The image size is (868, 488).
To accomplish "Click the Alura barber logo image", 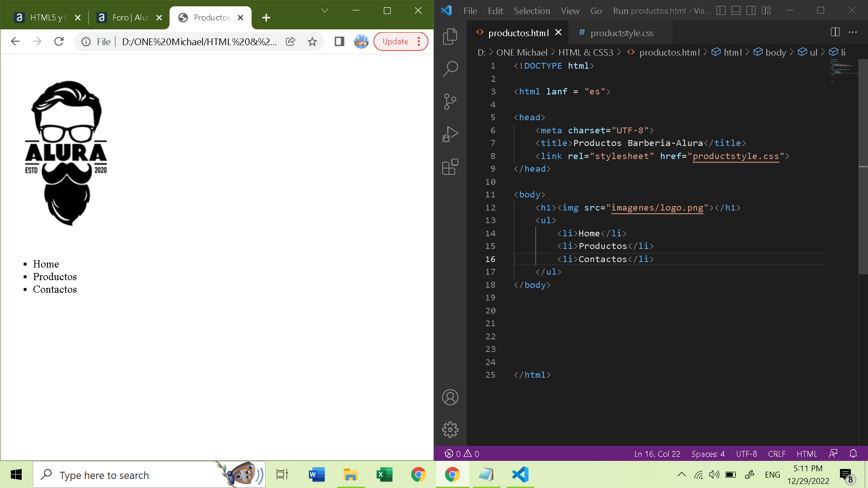I will [x=66, y=153].
